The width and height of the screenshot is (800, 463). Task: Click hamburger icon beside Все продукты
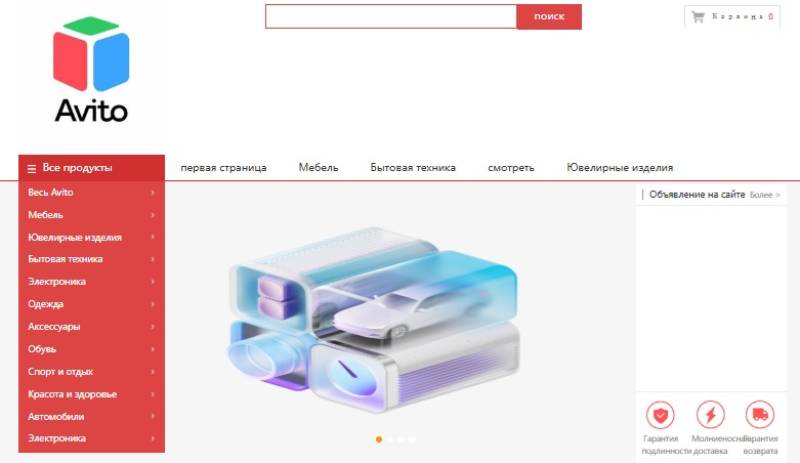click(x=32, y=168)
